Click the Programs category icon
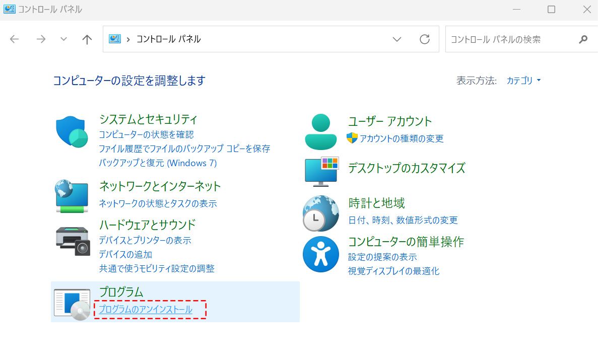Screen dimensions: 598x364 tap(72, 304)
